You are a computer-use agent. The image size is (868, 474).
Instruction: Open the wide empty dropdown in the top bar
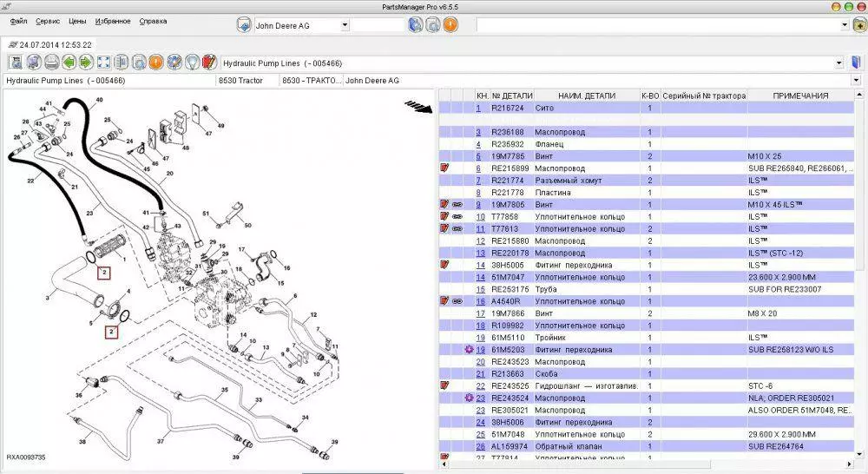tap(658, 25)
